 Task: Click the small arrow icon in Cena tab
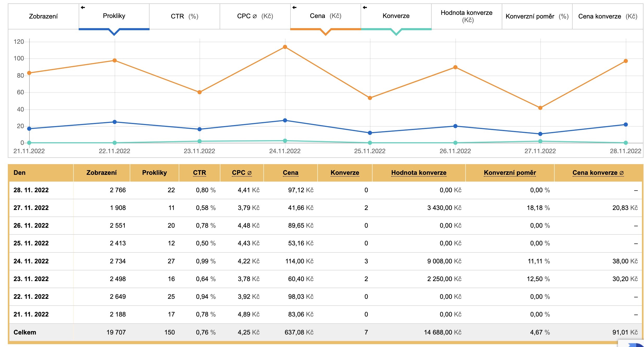click(294, 8)
